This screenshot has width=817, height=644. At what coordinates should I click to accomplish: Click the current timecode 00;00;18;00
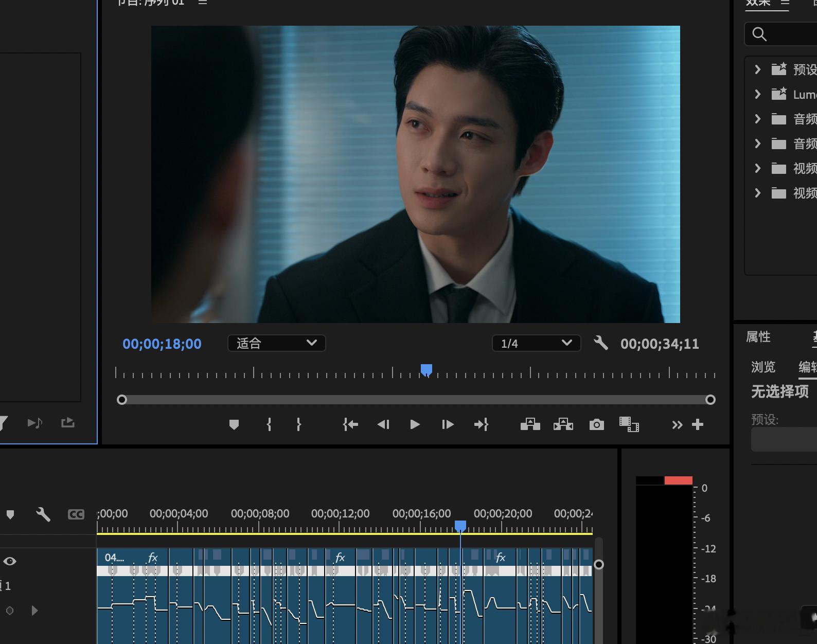(162, 344)
